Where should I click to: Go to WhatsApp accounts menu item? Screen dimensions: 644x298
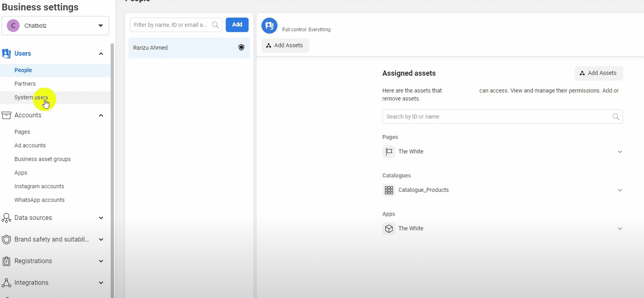coord(39,200)
